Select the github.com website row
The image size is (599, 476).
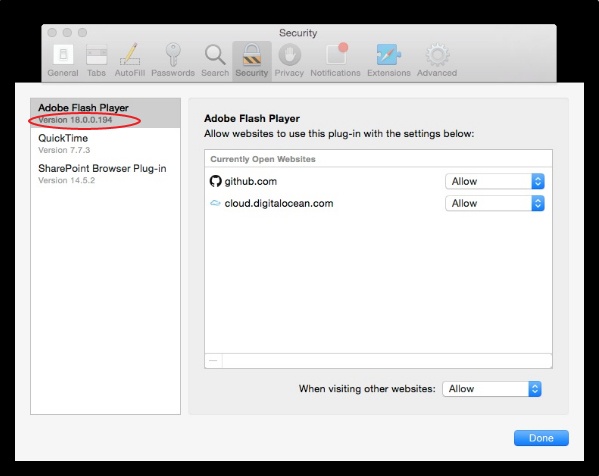378,181
